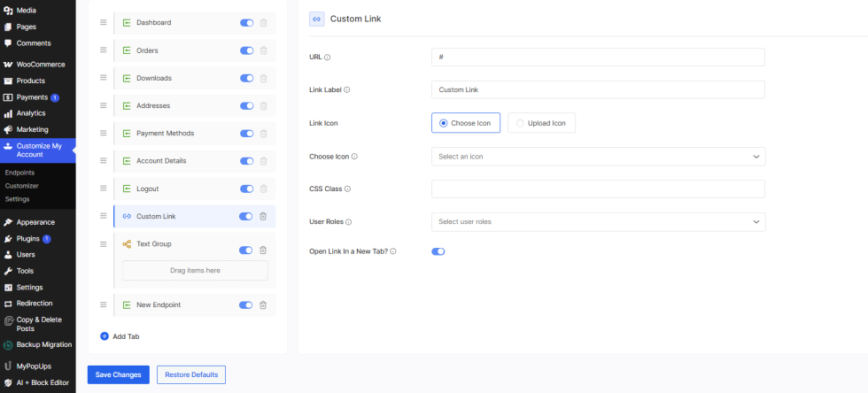Click the help icon next to URL
868x393 pixels.
328,58
